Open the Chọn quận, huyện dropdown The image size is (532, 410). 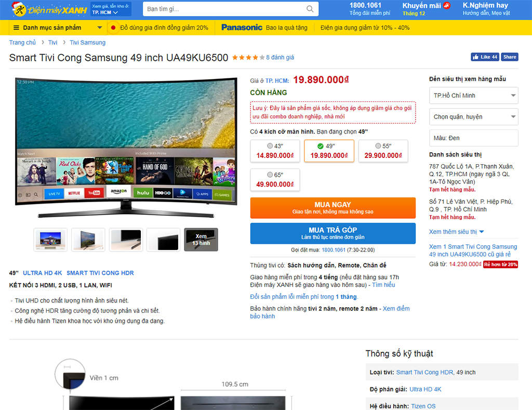click(x=474, y=117)
